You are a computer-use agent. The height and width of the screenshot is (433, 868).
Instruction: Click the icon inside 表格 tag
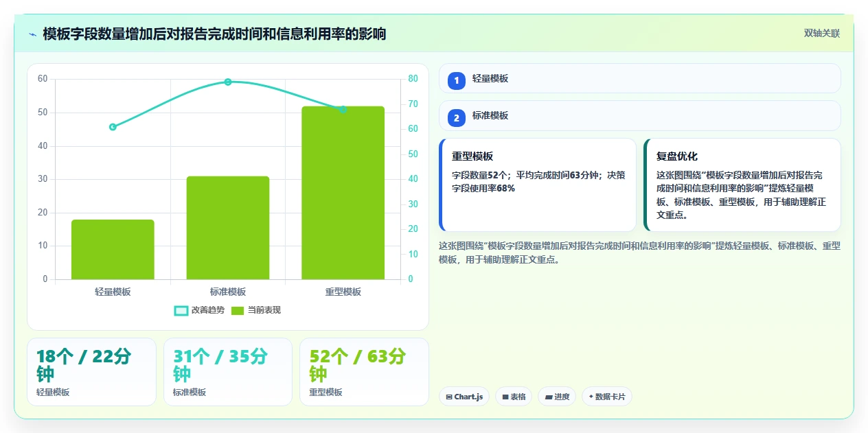click(505, 397)
